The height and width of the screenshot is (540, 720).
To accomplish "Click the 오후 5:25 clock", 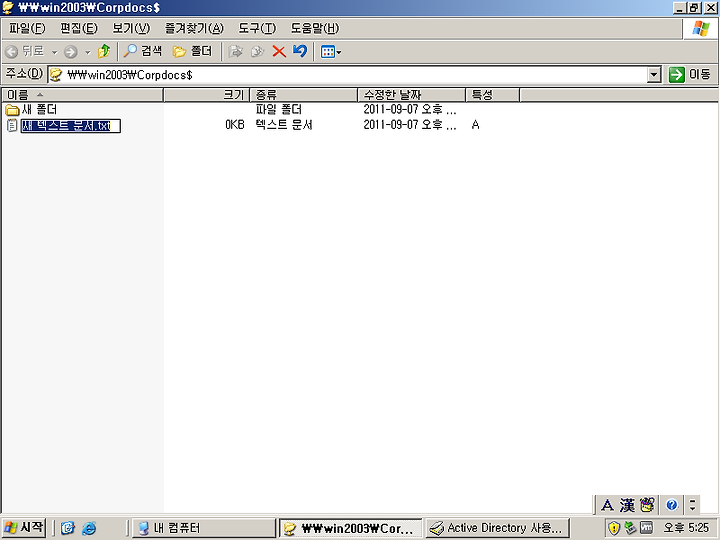I will (x=686, y=528).
